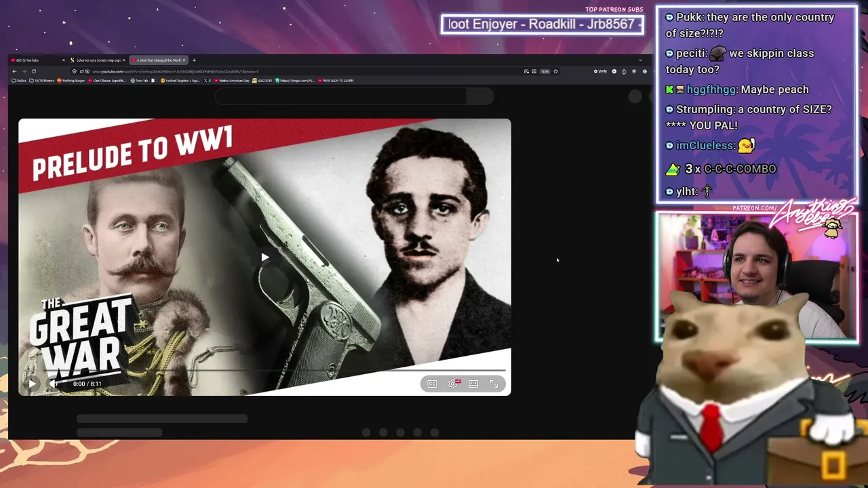The width and height of the screenshot is (868, 488).
Task: Toggle closed captions on the video
Action: [432, 384]
